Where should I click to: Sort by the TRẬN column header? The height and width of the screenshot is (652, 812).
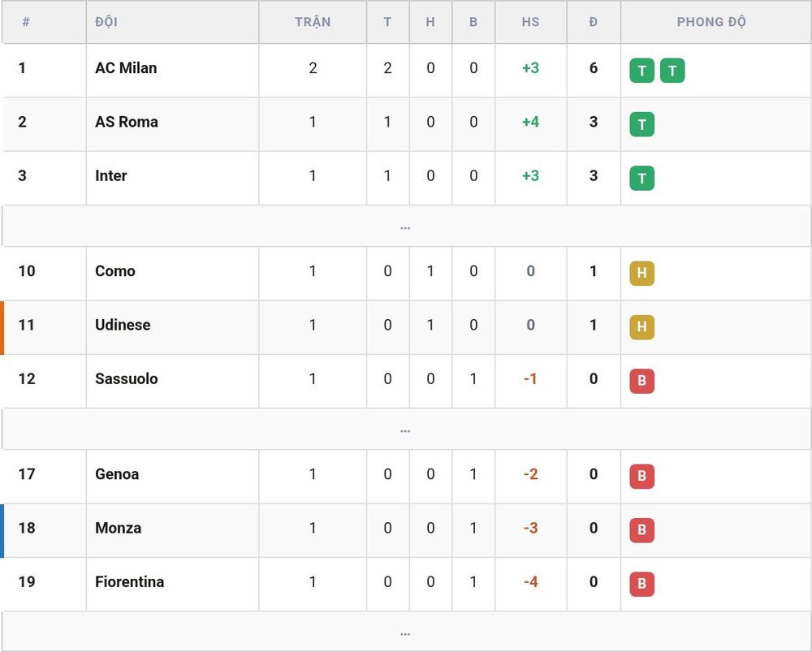[313, 22]
